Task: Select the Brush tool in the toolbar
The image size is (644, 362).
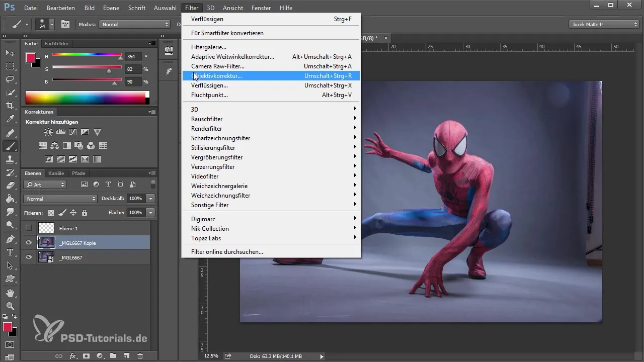Action: (10, 146)
